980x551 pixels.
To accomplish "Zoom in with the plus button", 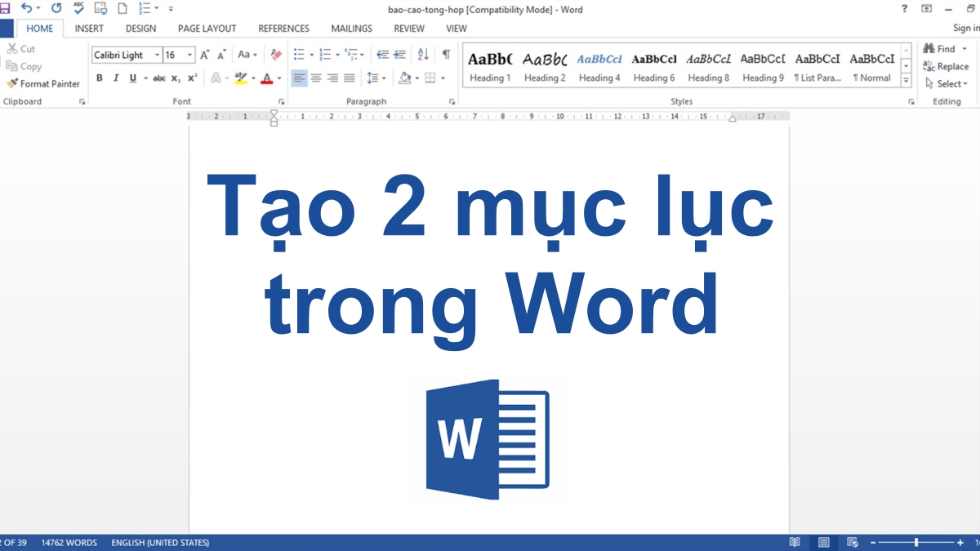I will 960,543.
